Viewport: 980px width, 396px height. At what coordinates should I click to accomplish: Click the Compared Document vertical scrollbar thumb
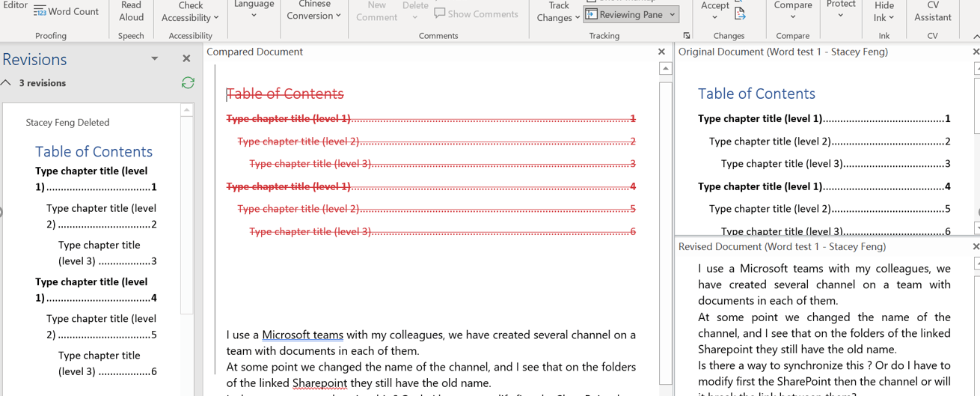click(666, 232)
